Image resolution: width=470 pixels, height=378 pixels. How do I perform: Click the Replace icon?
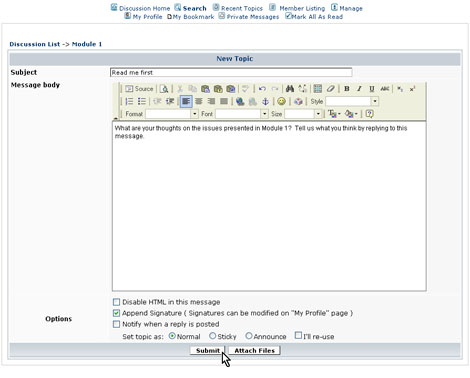[x=303, y=89]
